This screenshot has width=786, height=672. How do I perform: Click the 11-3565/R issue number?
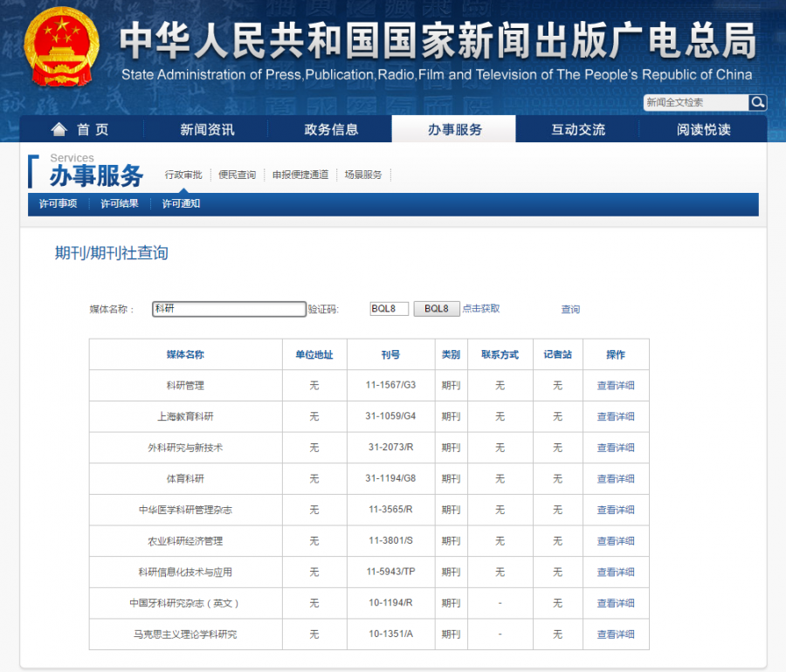[390, 510]
